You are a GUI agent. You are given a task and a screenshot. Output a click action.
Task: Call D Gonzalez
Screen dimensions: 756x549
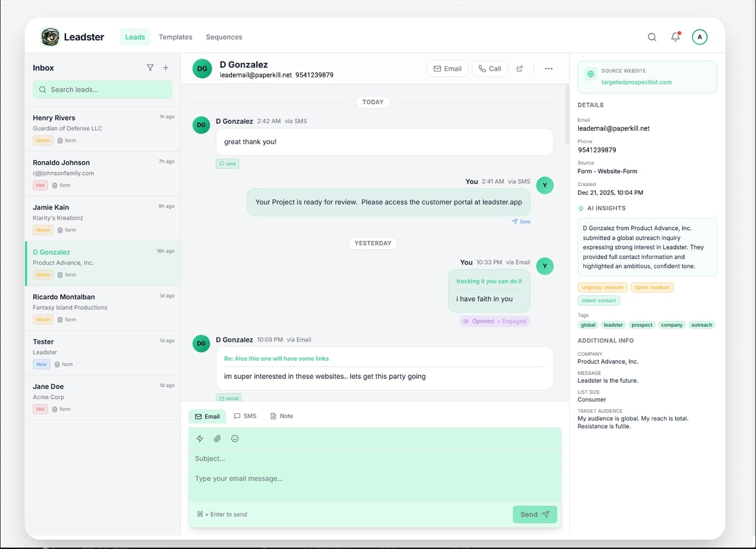(489, 69)
